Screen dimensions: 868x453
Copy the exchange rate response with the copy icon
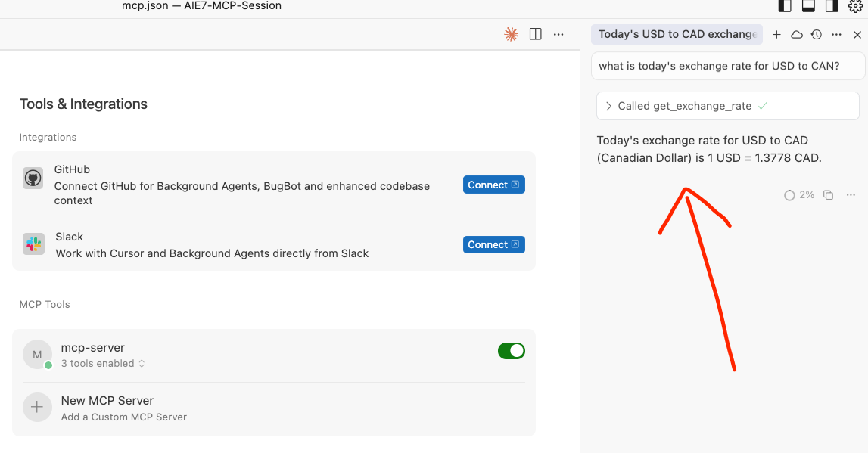coord(828,194)
